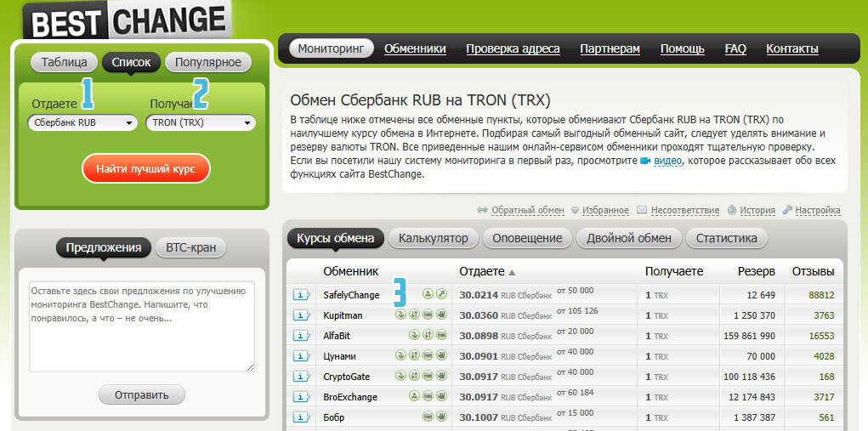Open info icon in Цунами row
This screenshot has height=431, width=868.
click(301, 356)
